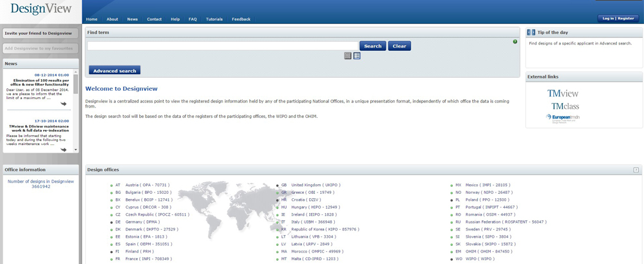Show next tip of the day
644x264 pixels.
point(533,32)
